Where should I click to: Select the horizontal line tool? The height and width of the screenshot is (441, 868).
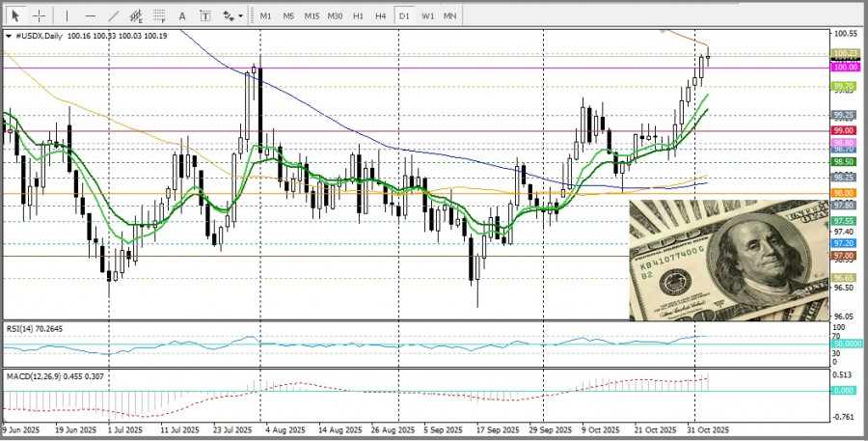point(90,15)
